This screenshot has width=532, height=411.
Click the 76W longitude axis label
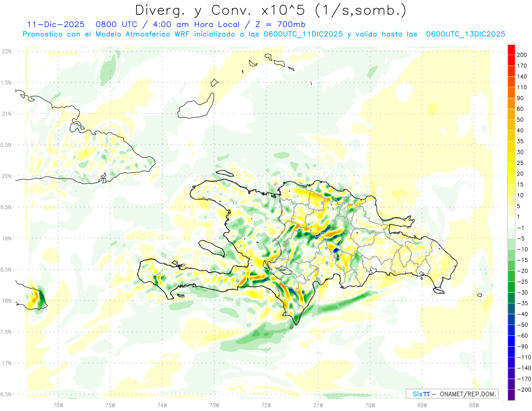(x=58, y=405)
